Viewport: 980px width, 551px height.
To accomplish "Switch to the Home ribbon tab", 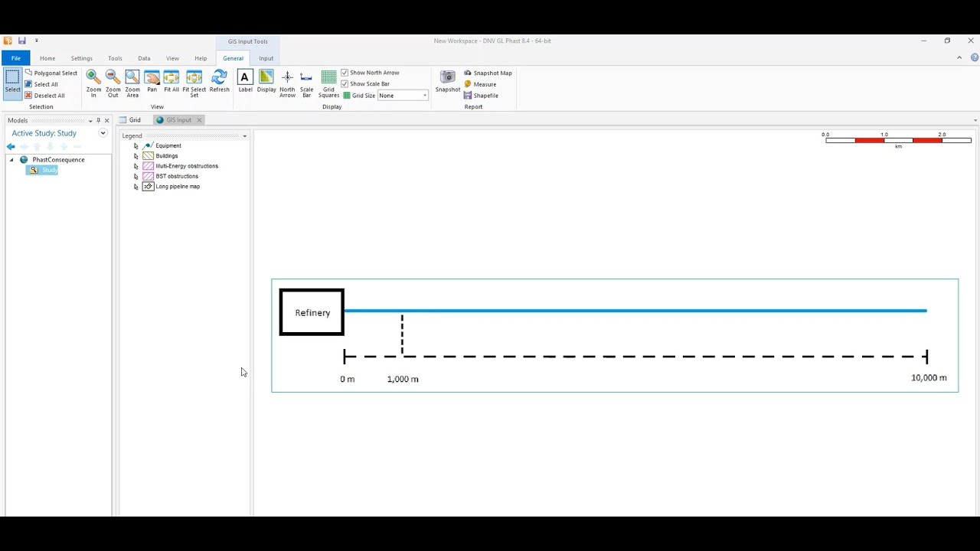I will (47, 58).
